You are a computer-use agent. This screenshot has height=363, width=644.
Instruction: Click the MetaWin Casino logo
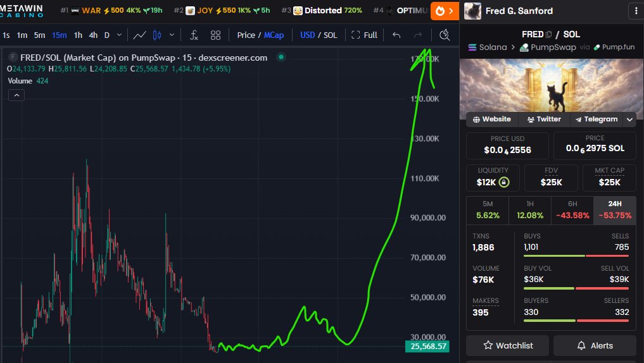pyautogui.click(x=22, y=11)
